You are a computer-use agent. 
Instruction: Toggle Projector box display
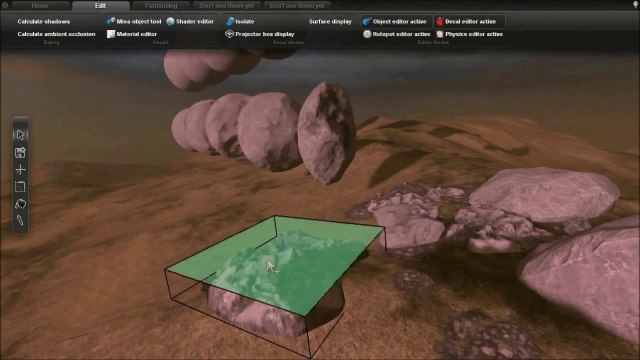point(260,34)
